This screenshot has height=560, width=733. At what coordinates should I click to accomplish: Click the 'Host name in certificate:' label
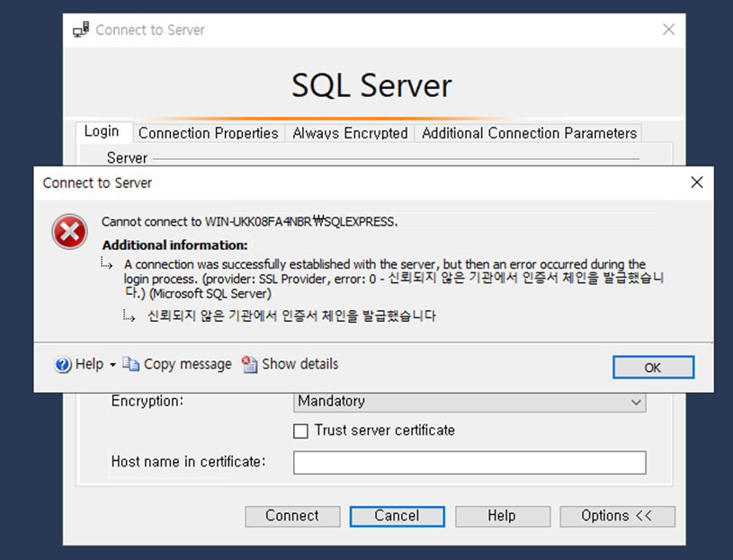point(188,462)
